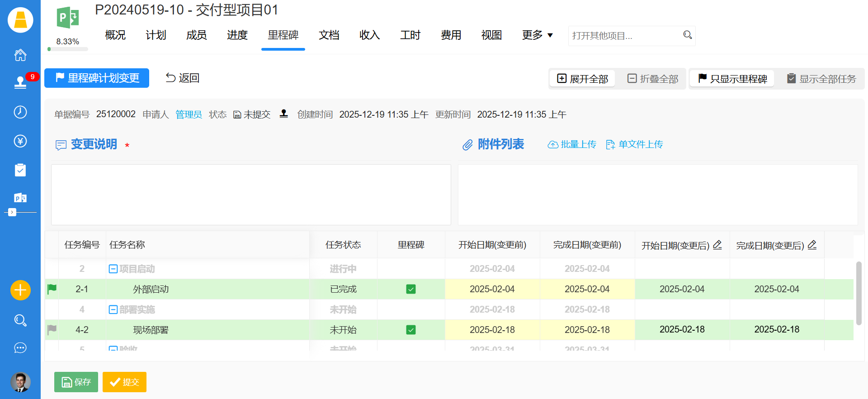Click edit pencil beside 开始日期(变更后)
This screenshot has width=868, height=399.
click(x=717, y=245)
